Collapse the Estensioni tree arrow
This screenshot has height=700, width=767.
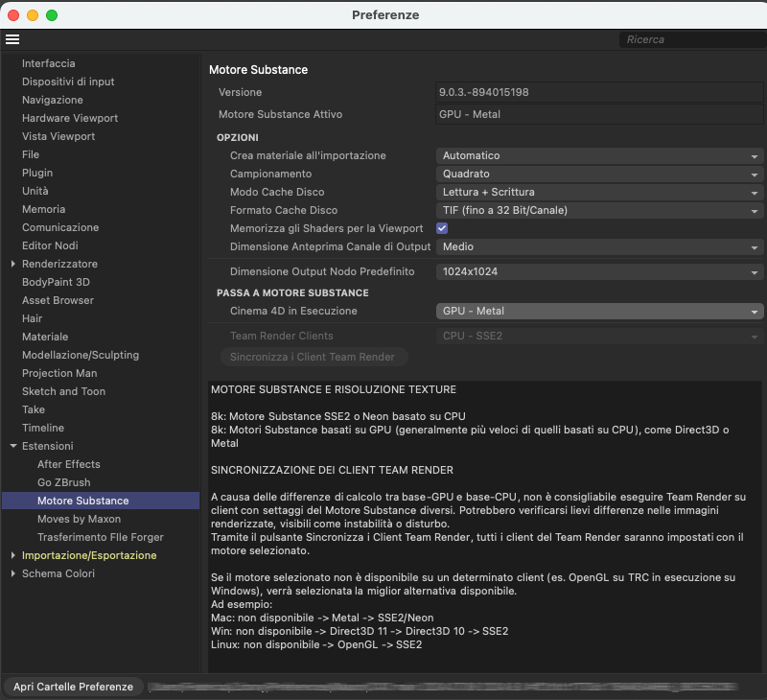13,446
